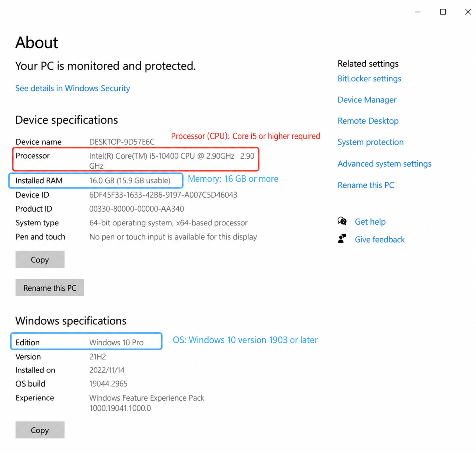Click Rename this PC link in Related settings
This screenshot has width=476, height=454.
(x=366, y=185)
